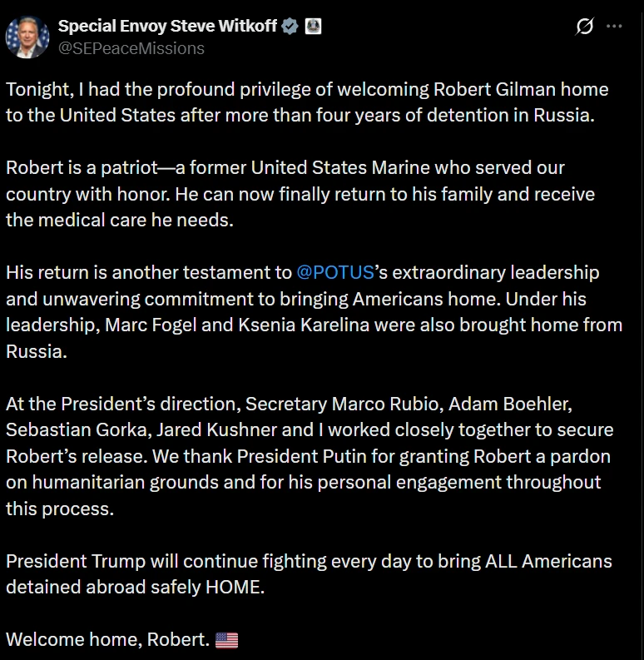Click the paragraph mentioning Marc Fogel

click(x=314, y=312)
